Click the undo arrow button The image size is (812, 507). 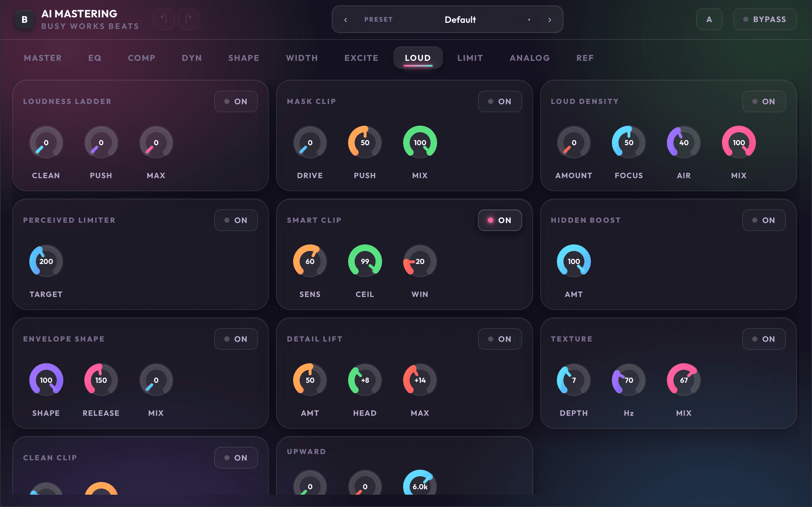pos(164,19)
